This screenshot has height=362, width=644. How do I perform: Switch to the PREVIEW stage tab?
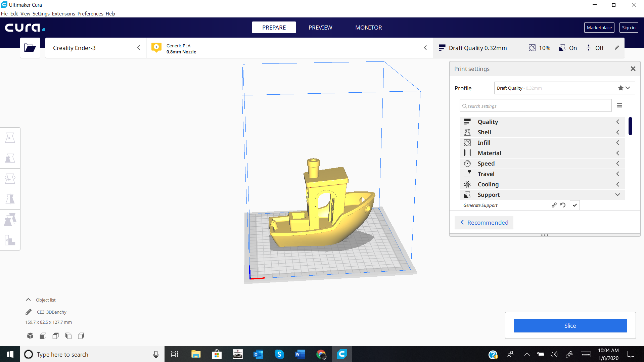pos(320,28)
